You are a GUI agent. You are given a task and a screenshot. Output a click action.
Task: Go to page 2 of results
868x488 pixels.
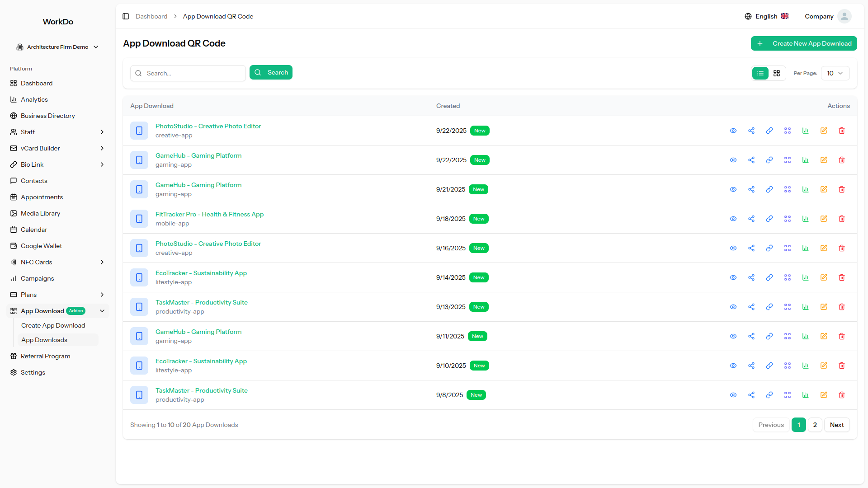(x=815, y=425)
